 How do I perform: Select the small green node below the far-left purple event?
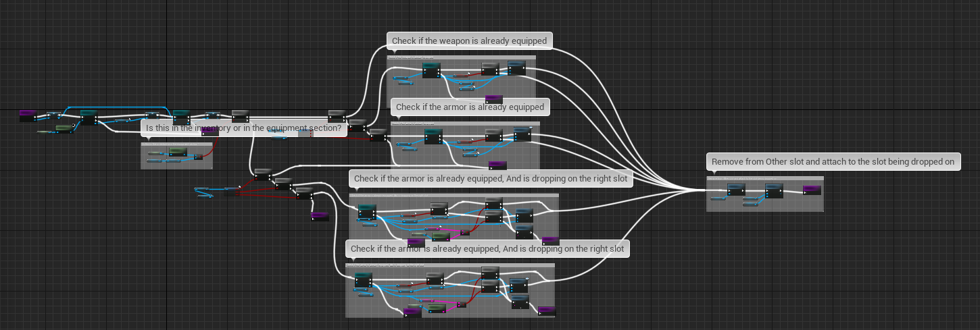[x=64, y=128]
